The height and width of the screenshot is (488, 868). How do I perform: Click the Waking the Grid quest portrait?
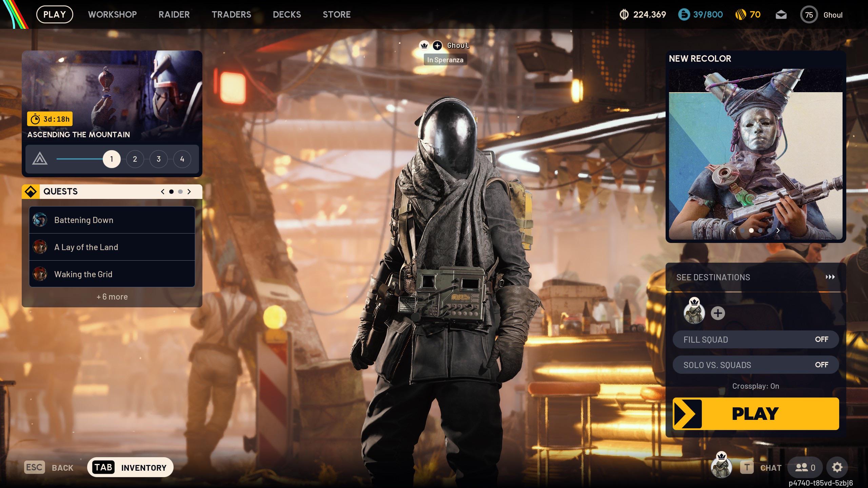[40, 274]
